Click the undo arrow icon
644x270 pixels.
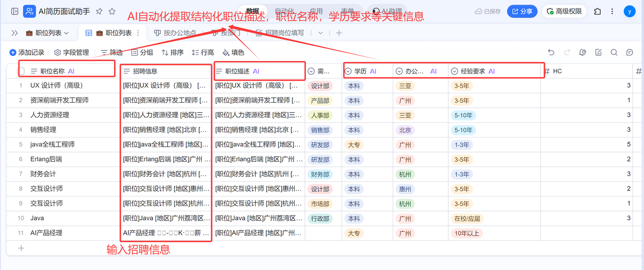pos(551,52)
